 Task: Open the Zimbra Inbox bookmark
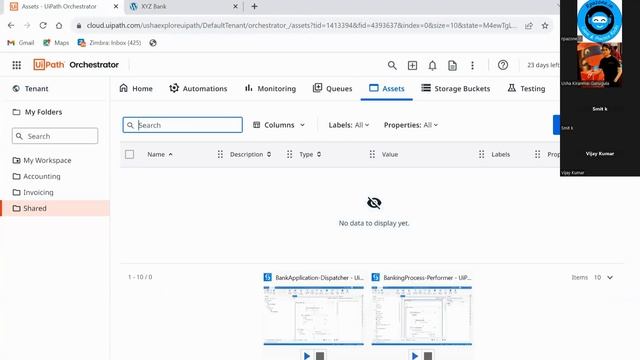tap(109, 42)
